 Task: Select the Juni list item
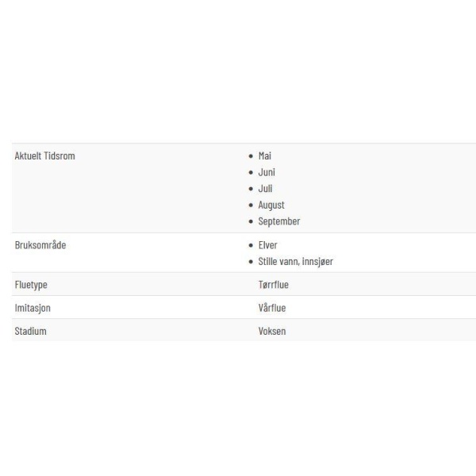(267, 172)
